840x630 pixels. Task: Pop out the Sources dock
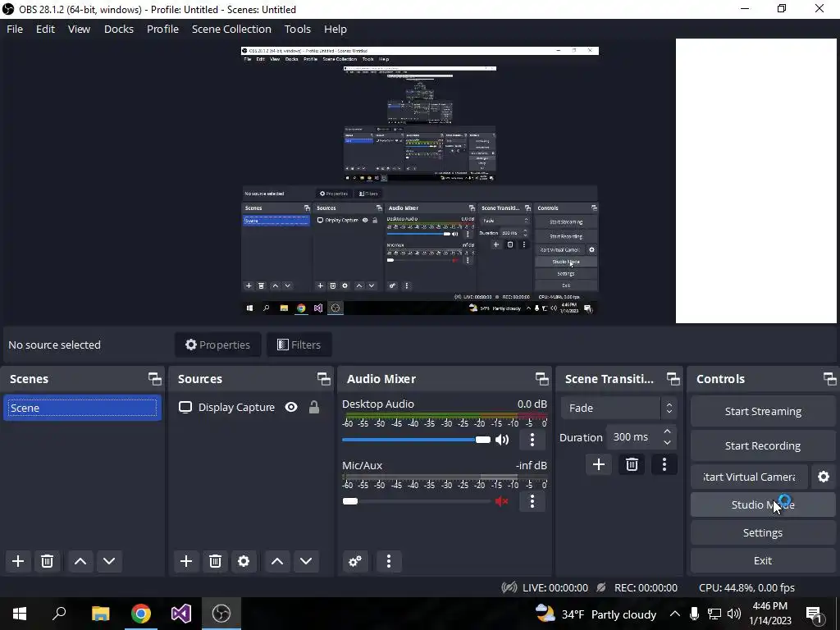coord(323,379)
